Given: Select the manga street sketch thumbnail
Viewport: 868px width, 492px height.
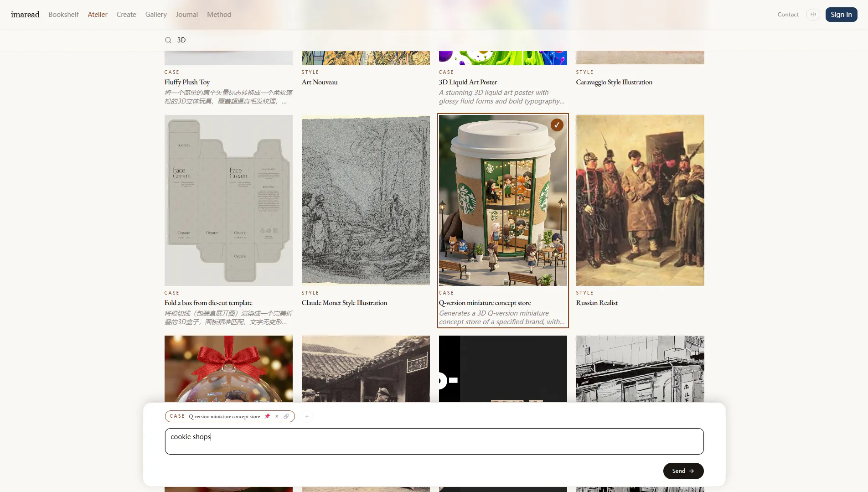Looking at the screenshot, I should click(x=640, y=369).
